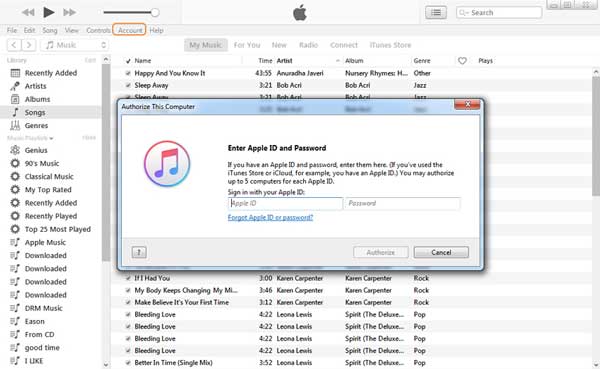Switch to the For You tab
The height and width of the screenshot is (369, 600).
[247, 45]
